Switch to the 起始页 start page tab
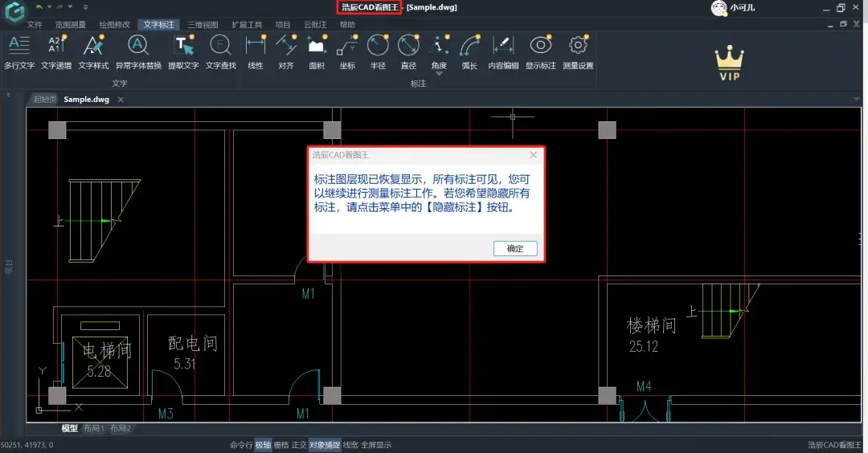Image resolution: width=868 pixels, height=453 pixels. pos(45,99)
